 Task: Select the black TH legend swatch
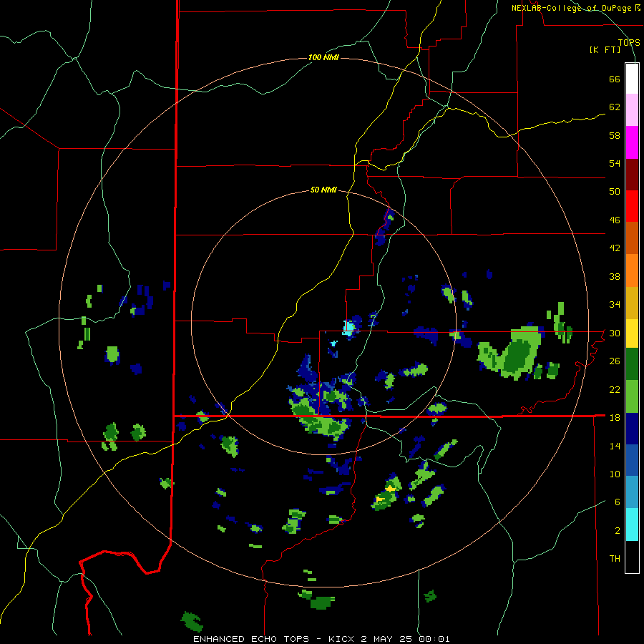tap(632, 557)
